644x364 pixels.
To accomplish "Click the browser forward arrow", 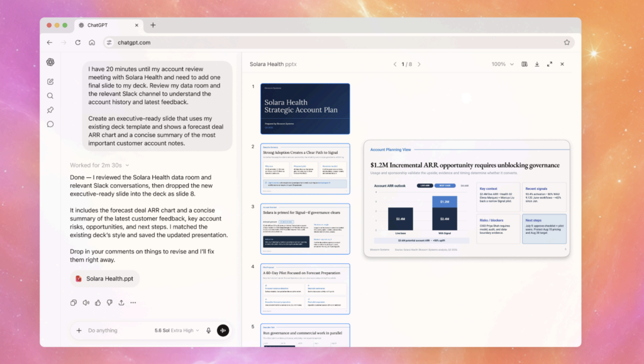I will tap(64, 42).
